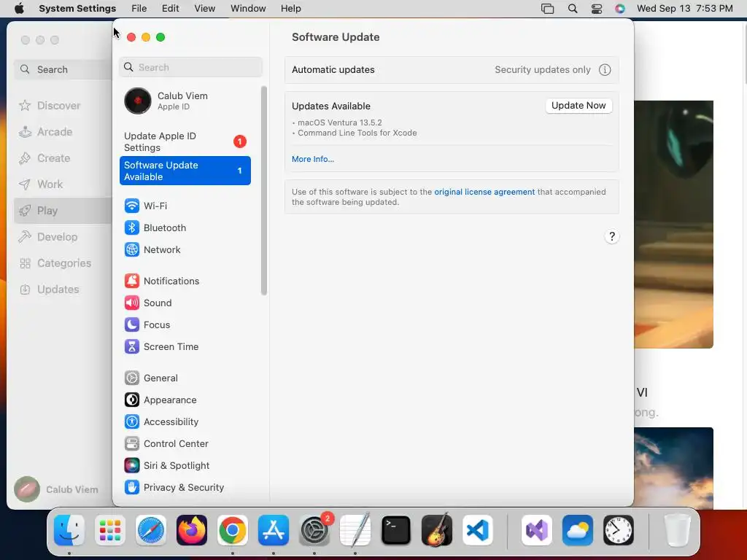Open the Window menu
The height and width of the screenshot is (560, 747).
(x=248, y=9)
